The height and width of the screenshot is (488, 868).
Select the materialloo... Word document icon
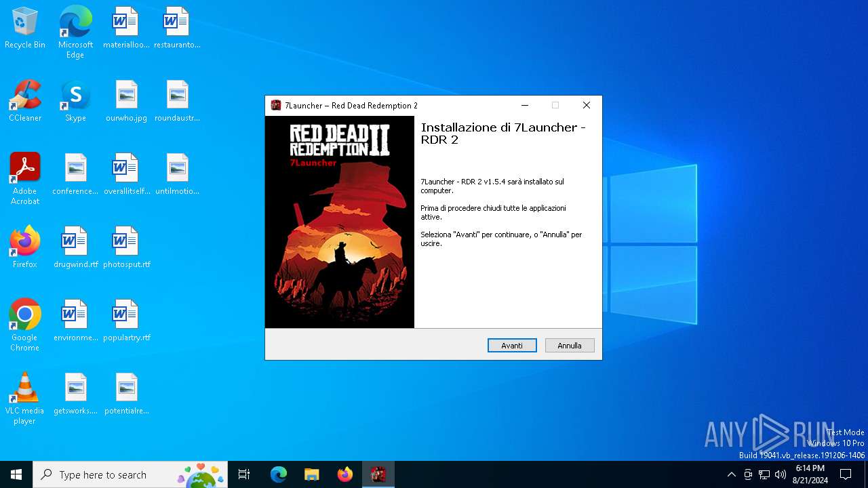[x=126, y=28]
